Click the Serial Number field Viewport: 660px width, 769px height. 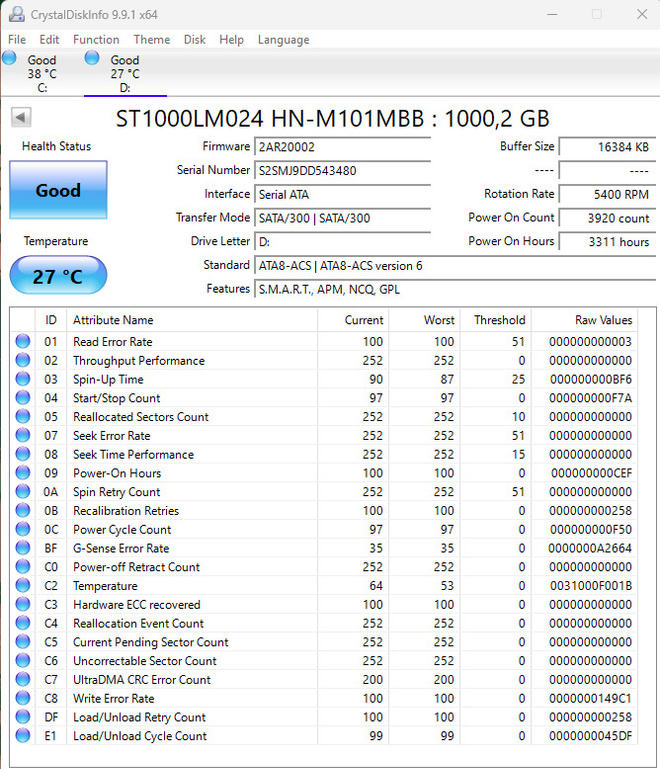[x=342, y=171]
